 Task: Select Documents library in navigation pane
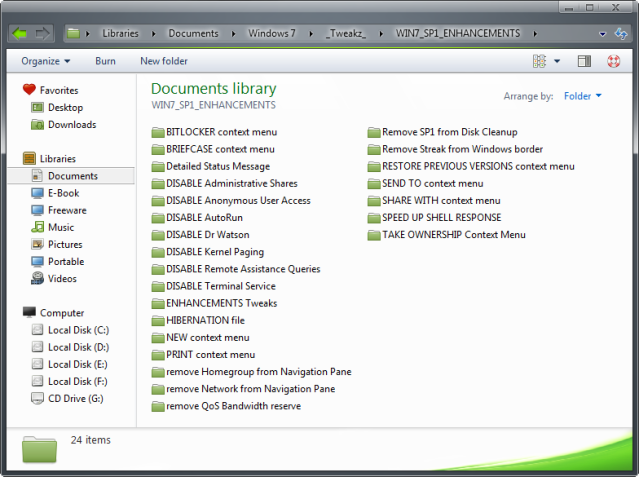[x=71, y=176]
